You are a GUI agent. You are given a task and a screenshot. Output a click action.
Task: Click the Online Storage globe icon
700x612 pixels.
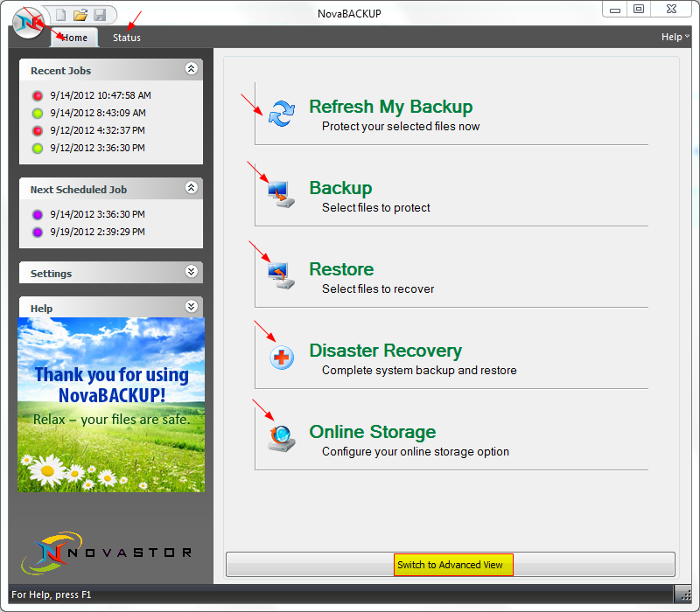click(281, 439)
